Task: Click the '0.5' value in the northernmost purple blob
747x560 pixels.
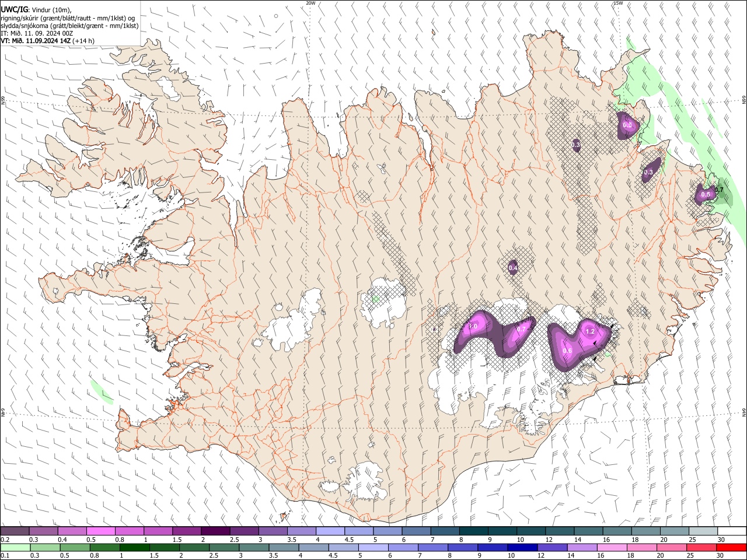Action: (627, 125)
